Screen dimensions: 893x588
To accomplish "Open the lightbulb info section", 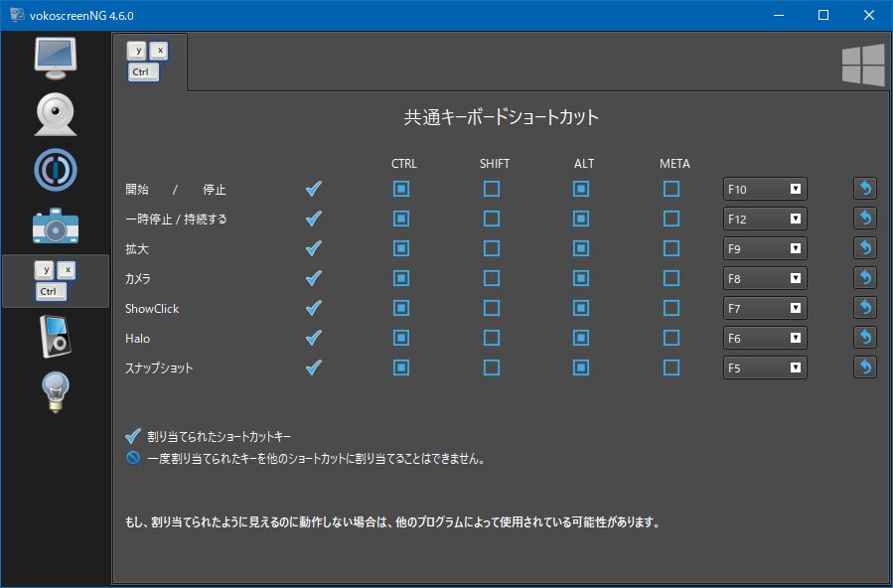I will [x=56, y=391].
